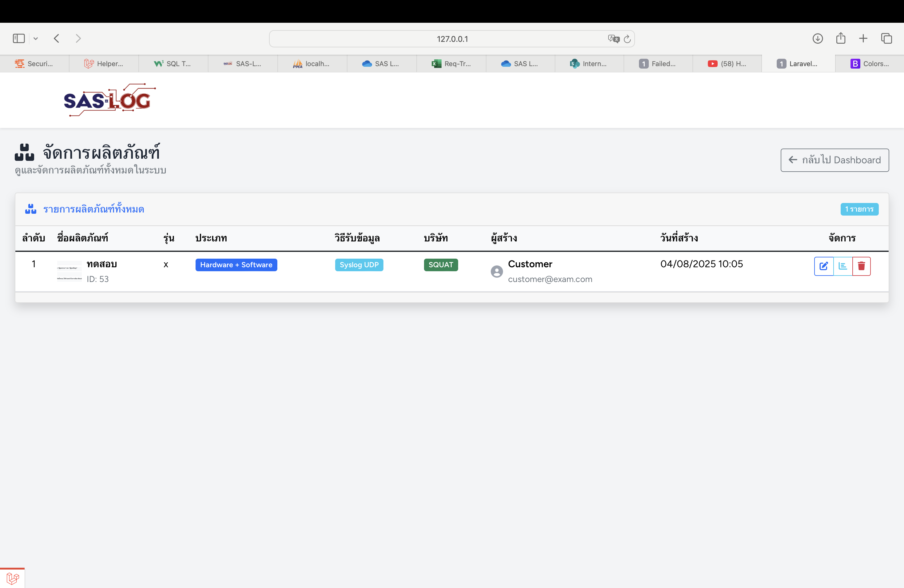Click the Safari sidebar toggle icon
Viewport: 904px width, 588px height.
[19, 38]
